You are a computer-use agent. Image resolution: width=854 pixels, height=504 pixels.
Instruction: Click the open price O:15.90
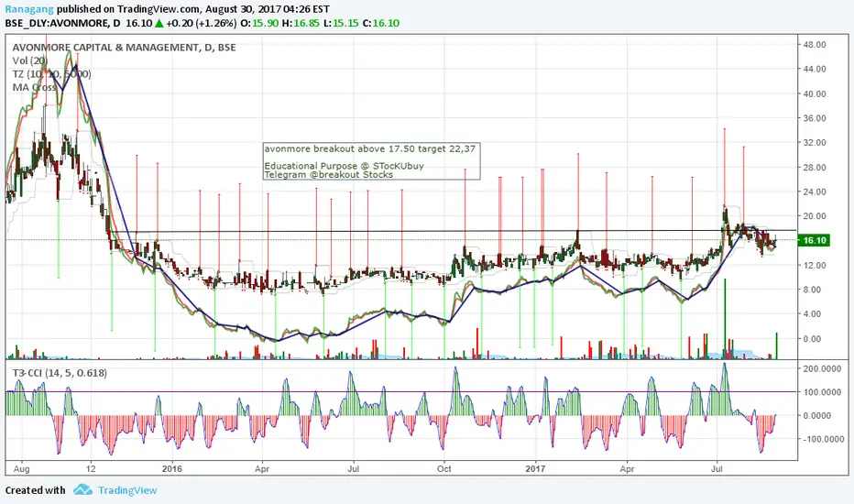pyautogui.click(x=260, y=24)
